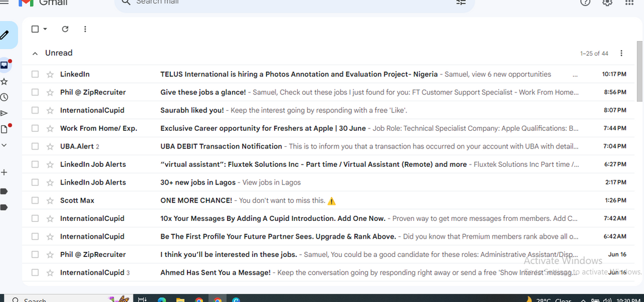Open the second label tag in the sidebar

(4, 207)
